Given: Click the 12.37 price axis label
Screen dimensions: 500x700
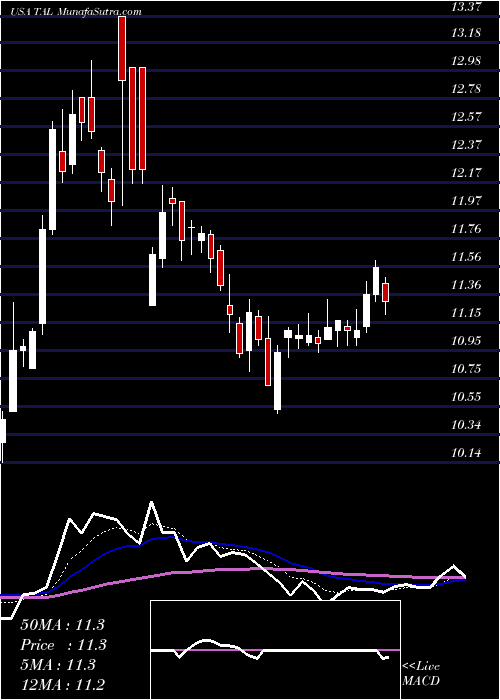Looking at the screenshot, I should [468, 145].
